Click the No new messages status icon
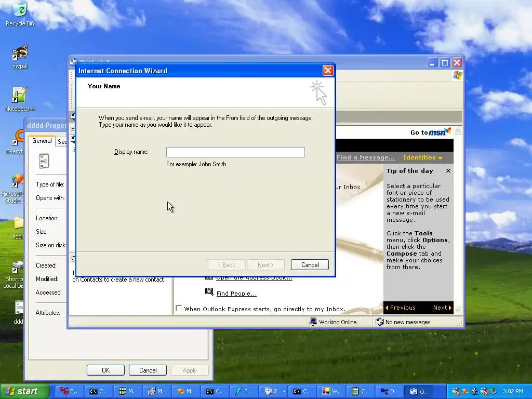The height and width of the screenshot is (399, 532). (380, 322)
